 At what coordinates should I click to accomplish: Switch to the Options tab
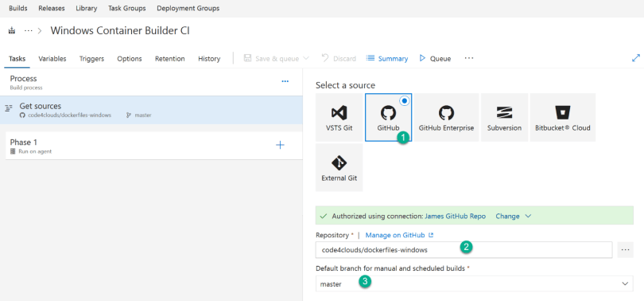[130, 59]
